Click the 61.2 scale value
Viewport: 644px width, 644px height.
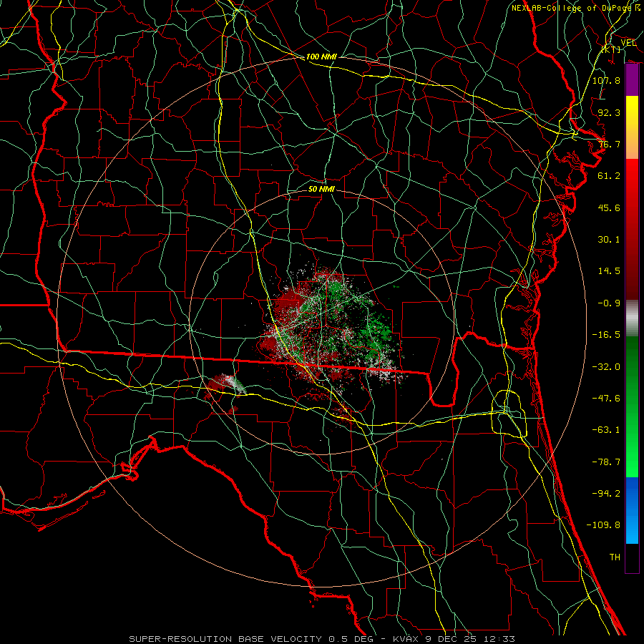(x=609, y=176)
